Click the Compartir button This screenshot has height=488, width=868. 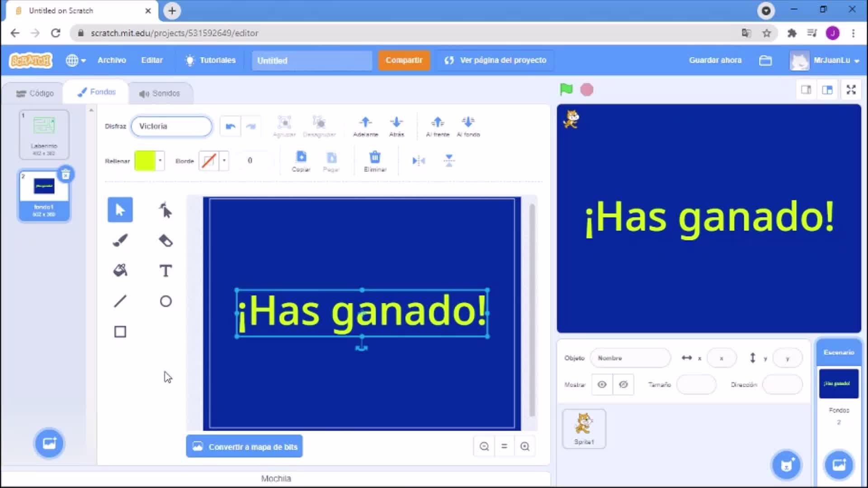404,60
